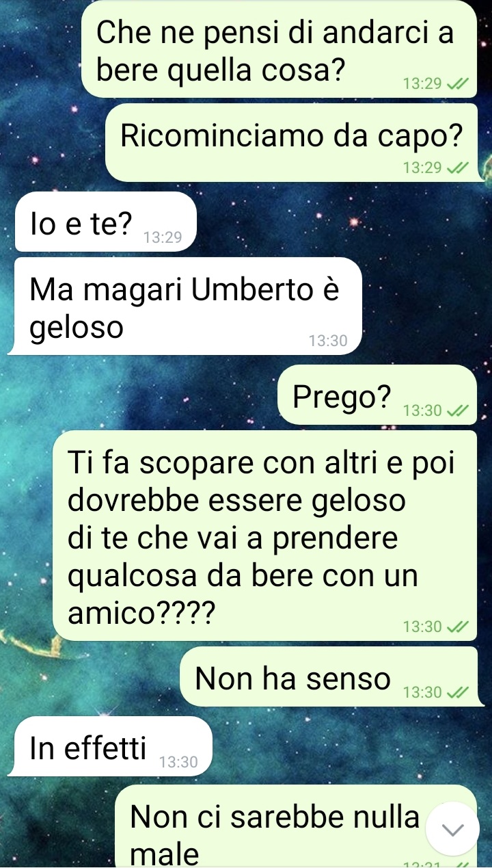
Task: Select the 'In effetti' received message
Action: [x=110, y=746]
